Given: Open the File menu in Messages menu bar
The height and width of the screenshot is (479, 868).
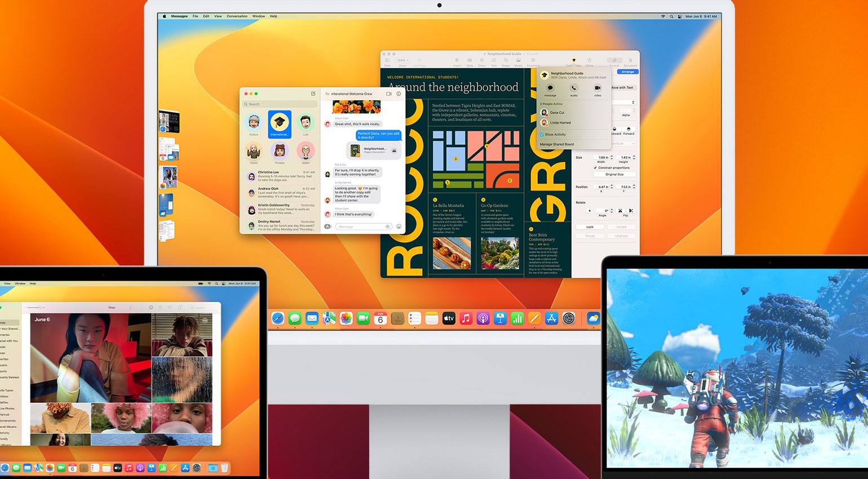Looking at the screenshot, I should pyautogui.click(x=196, y=16).
